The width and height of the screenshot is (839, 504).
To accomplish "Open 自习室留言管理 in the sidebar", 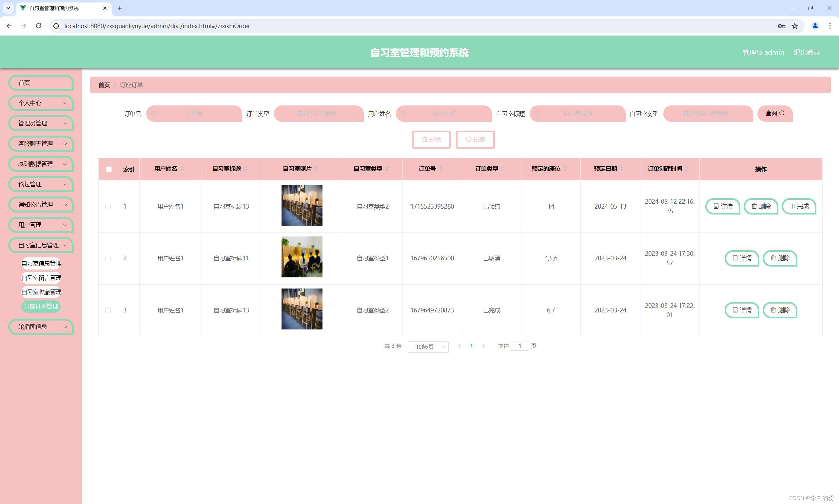I will coord(41,278).
